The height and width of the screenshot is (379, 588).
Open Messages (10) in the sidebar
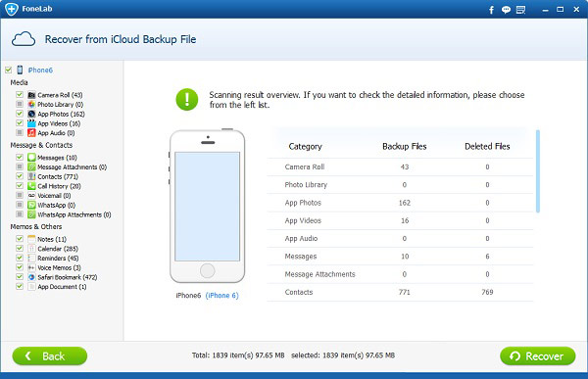(57, 158)
